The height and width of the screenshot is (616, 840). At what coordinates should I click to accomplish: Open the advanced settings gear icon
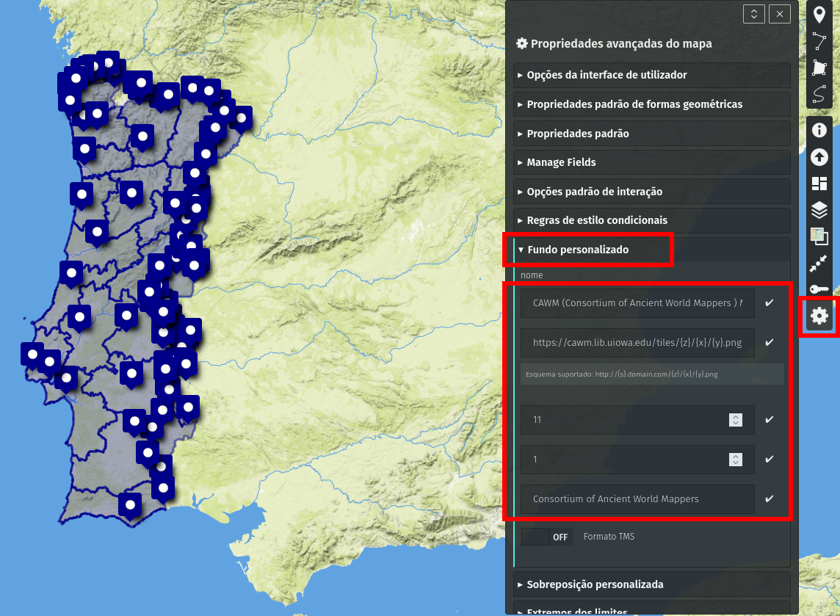pyautogui.click(x=819, y=316)
